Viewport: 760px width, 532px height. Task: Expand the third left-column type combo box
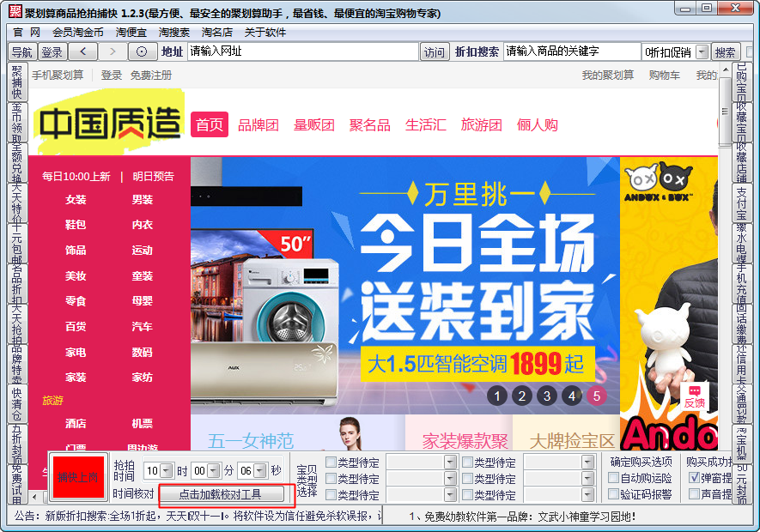pyautogui.click(x=450, y=495)
